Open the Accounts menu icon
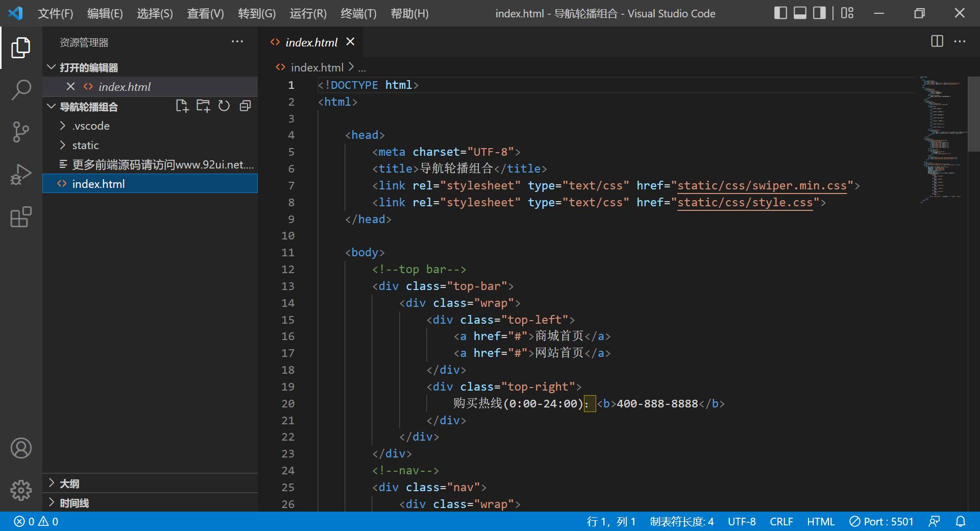Screen dimensions: 980x531 pos(21,448)
